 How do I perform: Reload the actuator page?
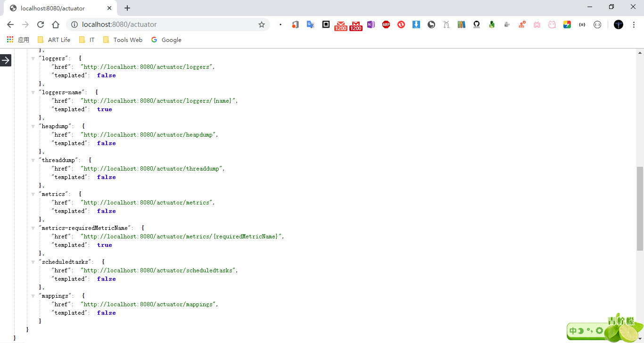(41, 24)
